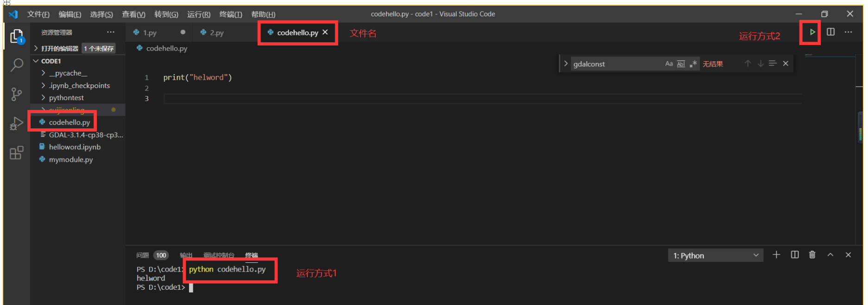Click the 100 problems count badge
The height and width of the screenshot is (305, 868).
pyautogui.click(x=161, y=255)
